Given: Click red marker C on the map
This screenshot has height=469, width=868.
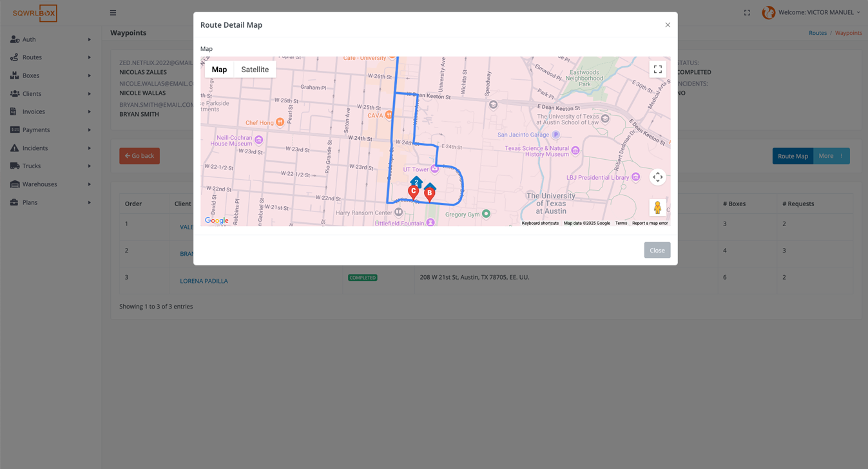Looking at the screenshot, I should point(414,191).
